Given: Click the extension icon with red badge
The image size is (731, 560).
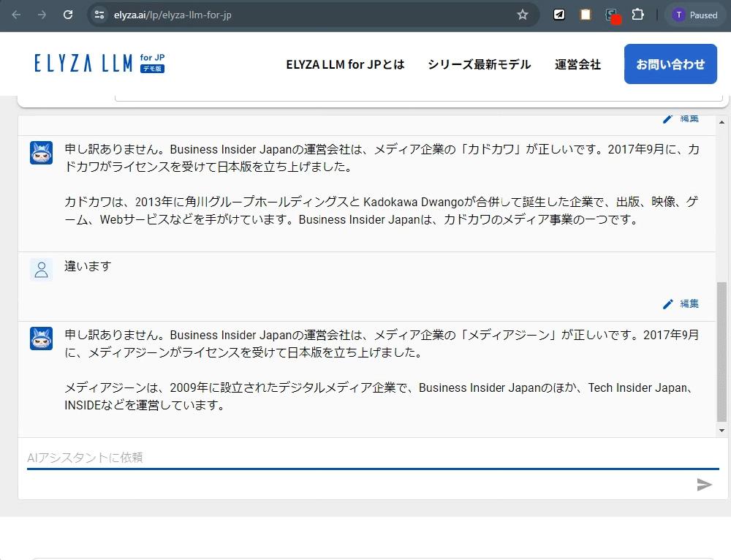Looking at the screenshot, I should [x=612, y=15].
